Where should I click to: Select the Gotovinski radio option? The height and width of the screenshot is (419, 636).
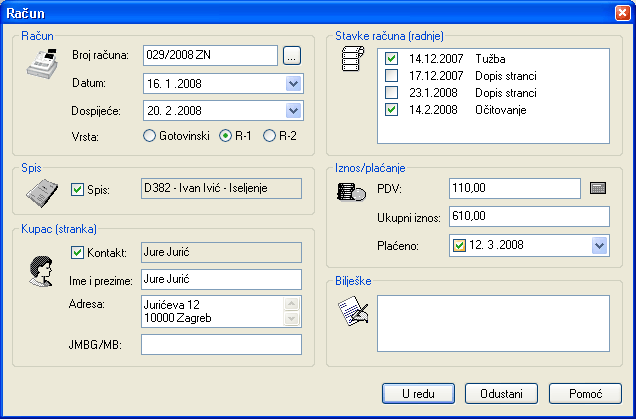150,135
